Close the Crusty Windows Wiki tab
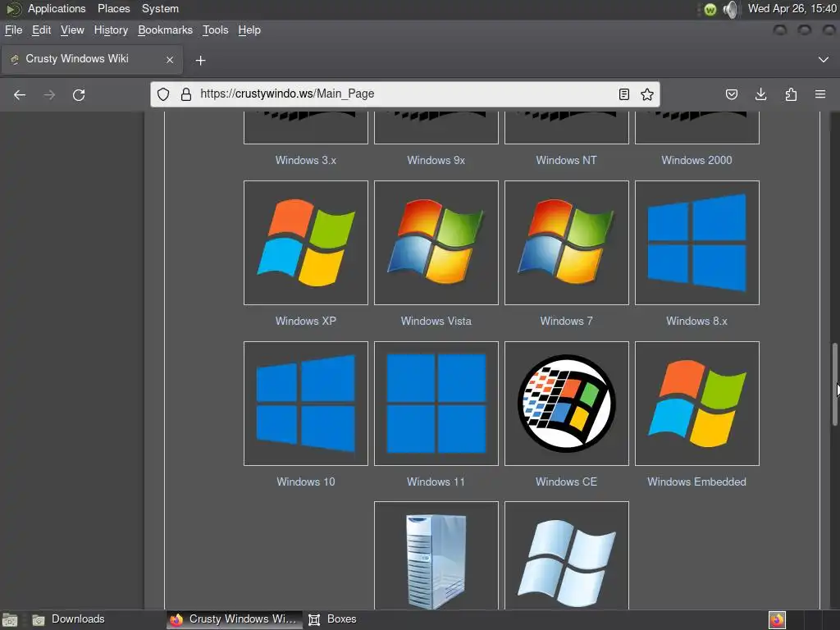The image size is (840, 630). 170,60
